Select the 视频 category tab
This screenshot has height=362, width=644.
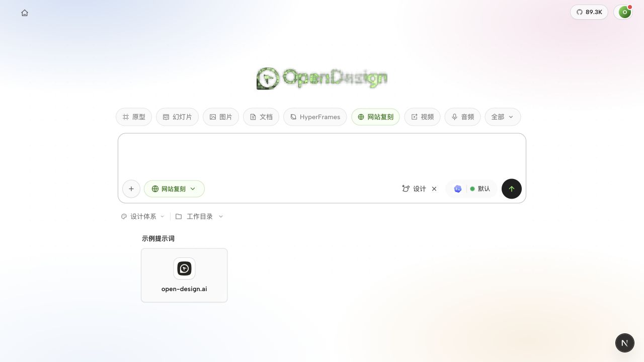[422, 117]
